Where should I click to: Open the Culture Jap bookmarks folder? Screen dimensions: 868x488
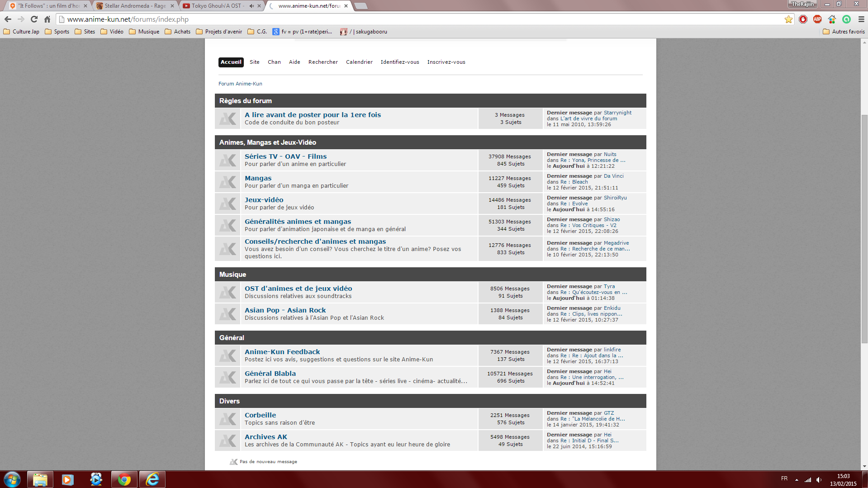click(21, 32)
